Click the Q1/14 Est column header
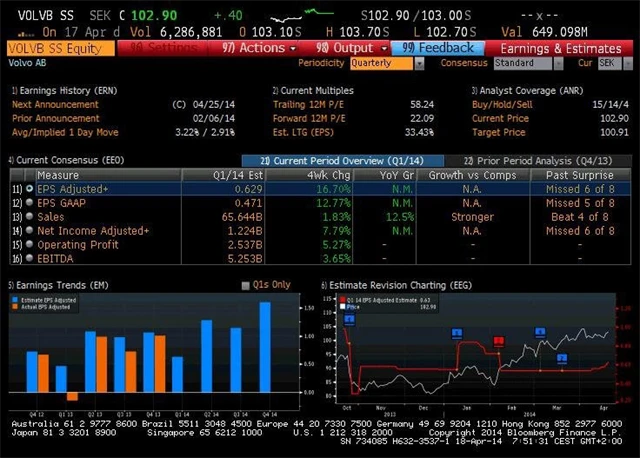The width and height of the screenshot is (640, 458). tap(224, 175)
